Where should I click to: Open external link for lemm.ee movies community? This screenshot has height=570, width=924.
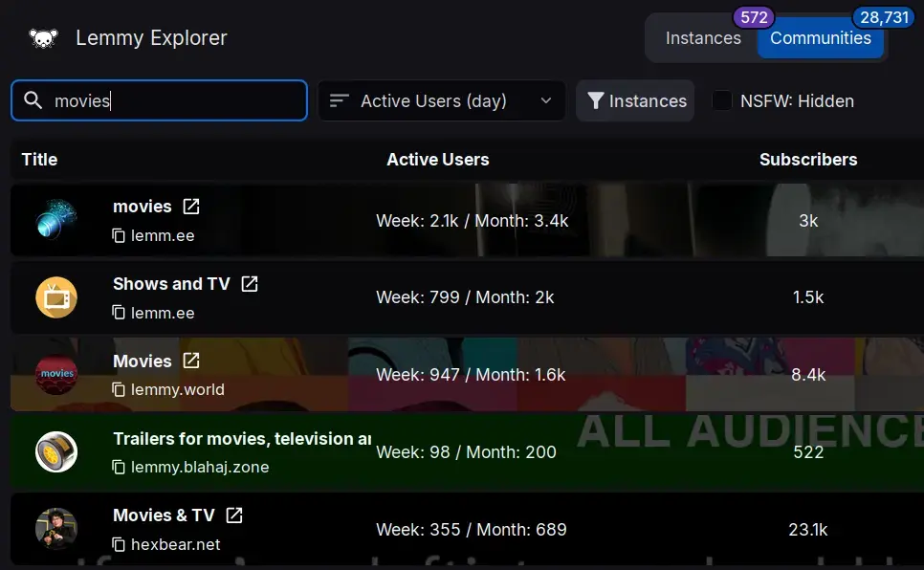[x=191, y=207]
